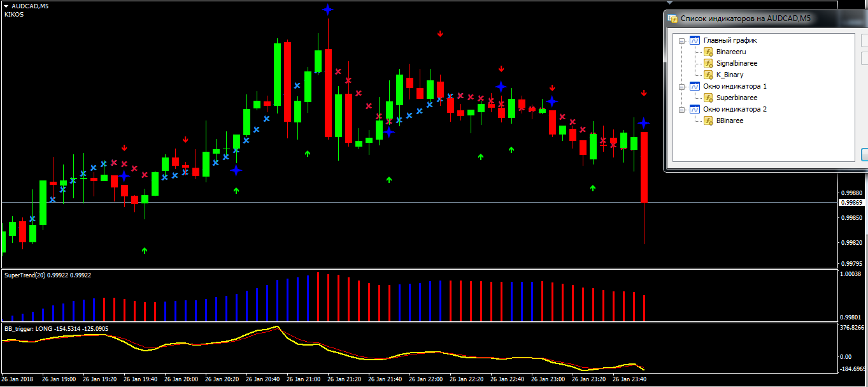This screenshot has height=387, width=868.
Task: Click the BB_trigger LONG indicator label
Action: 56,329
